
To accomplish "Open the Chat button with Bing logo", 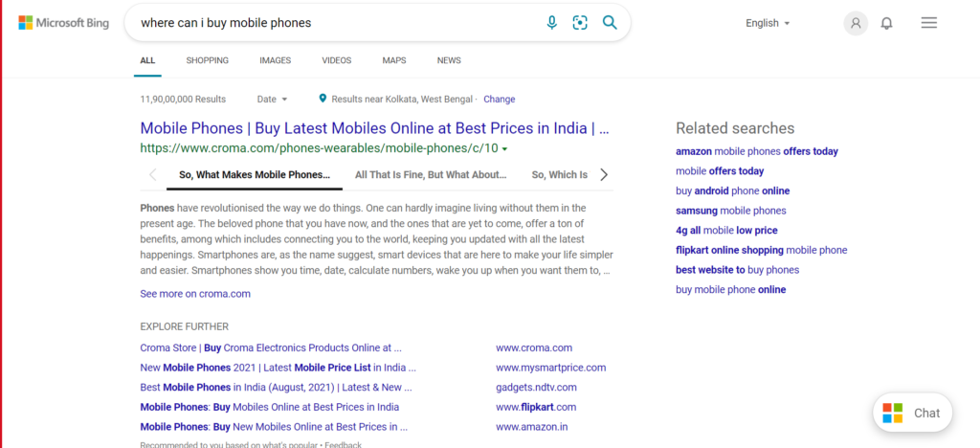I will point(913,413).
